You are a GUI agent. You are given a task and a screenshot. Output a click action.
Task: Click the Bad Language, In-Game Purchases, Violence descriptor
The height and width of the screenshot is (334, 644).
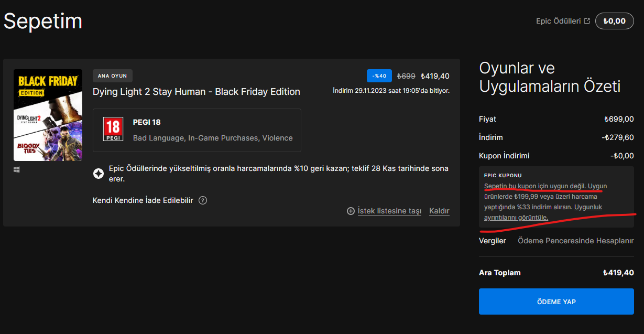tap(213, 138)
